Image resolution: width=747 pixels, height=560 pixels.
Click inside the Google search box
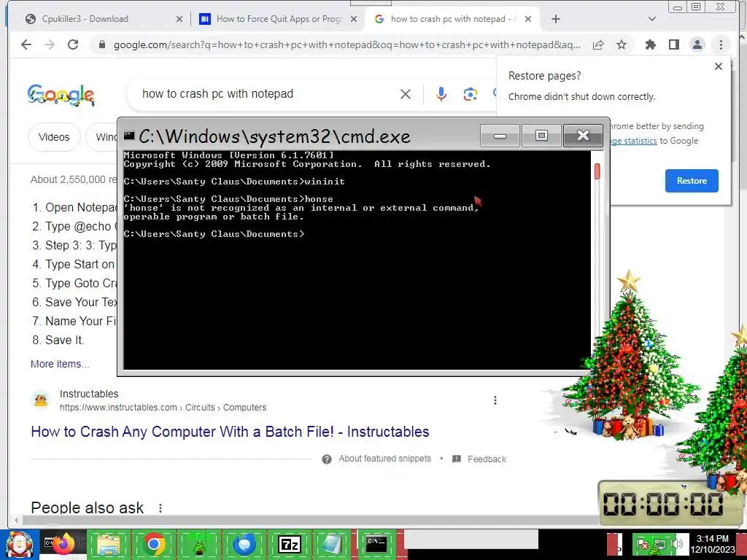pyautogui.click(x=267, y=94)
